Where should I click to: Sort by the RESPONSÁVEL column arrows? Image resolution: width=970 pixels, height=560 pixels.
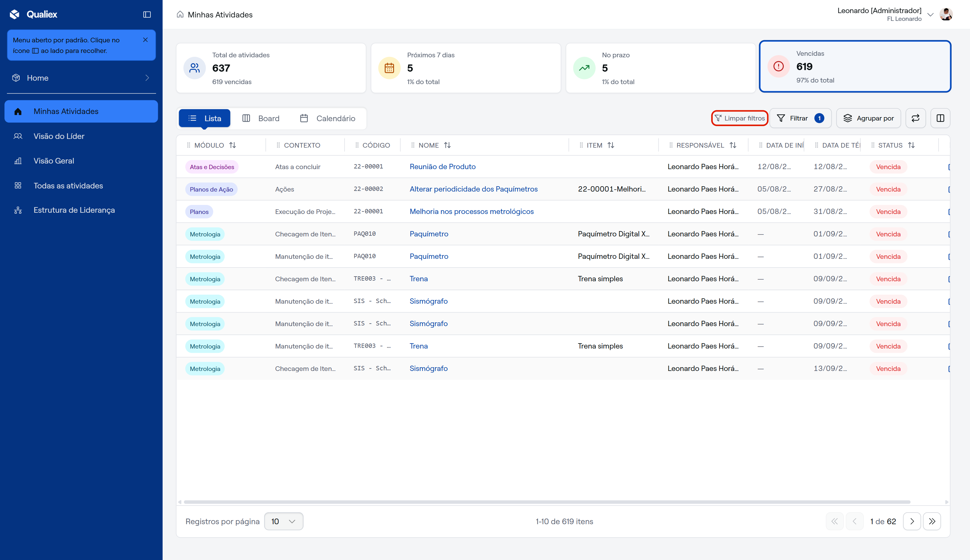733,145
